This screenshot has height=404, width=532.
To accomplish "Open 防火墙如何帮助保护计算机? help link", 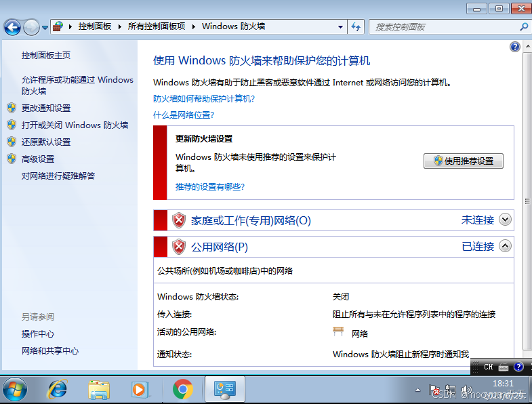I will tap(203, 99).
